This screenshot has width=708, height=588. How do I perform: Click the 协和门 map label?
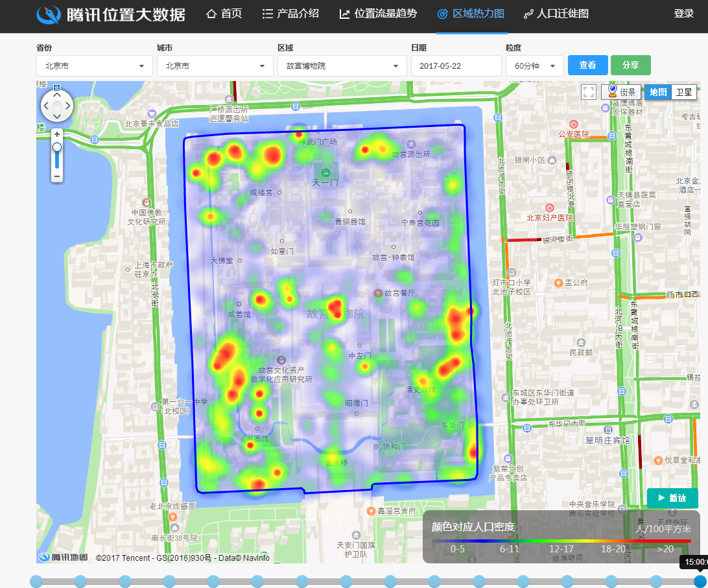tap(394, 446)
